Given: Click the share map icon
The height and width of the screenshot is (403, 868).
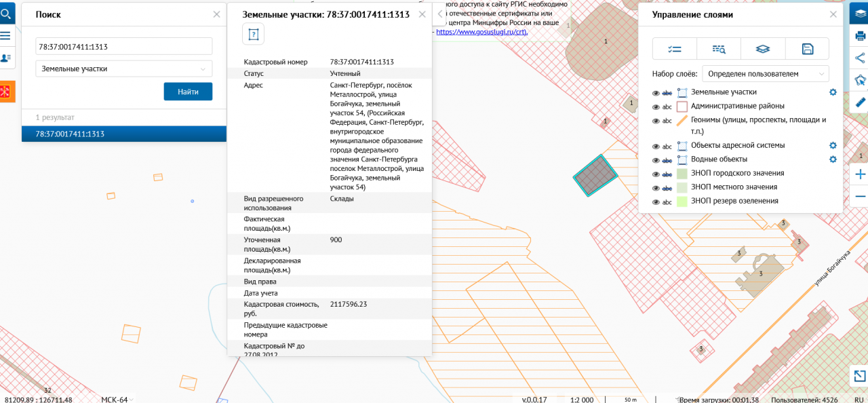Looking at the screenshot, I should pos(860,58).
